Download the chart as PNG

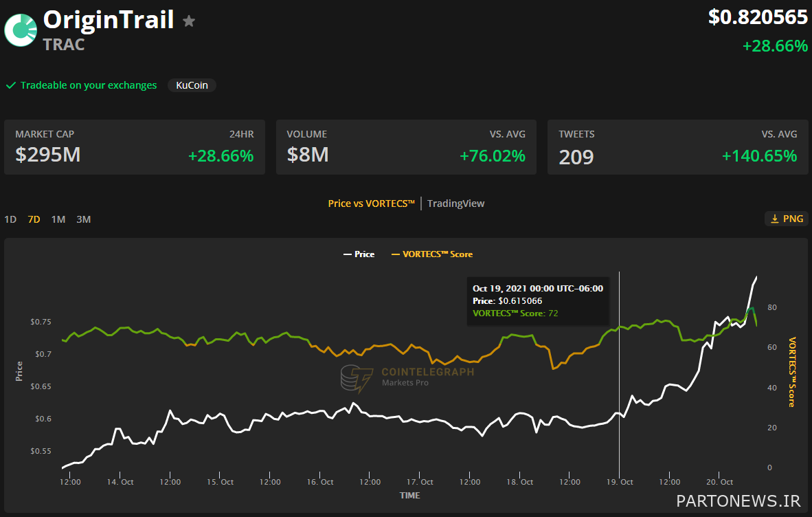tap(787, 219)
